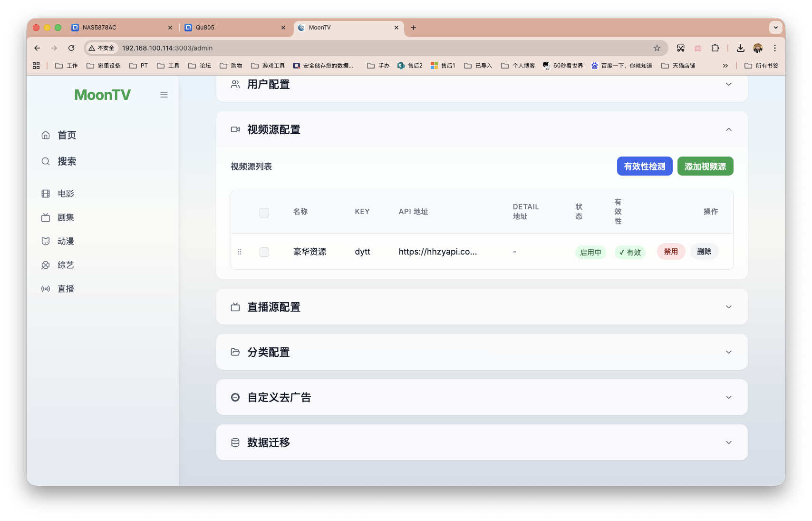Open the 动漫 anime section icon
This screenshot has width=812, height=521.
point(46,241)
